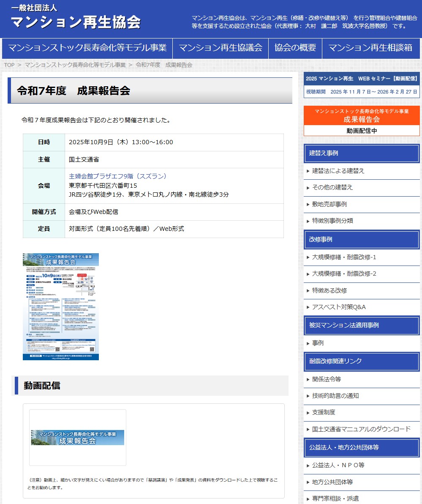Open 大規模修繕・耐震改修-1 sidebar link
422x504 pixels.
344,257
